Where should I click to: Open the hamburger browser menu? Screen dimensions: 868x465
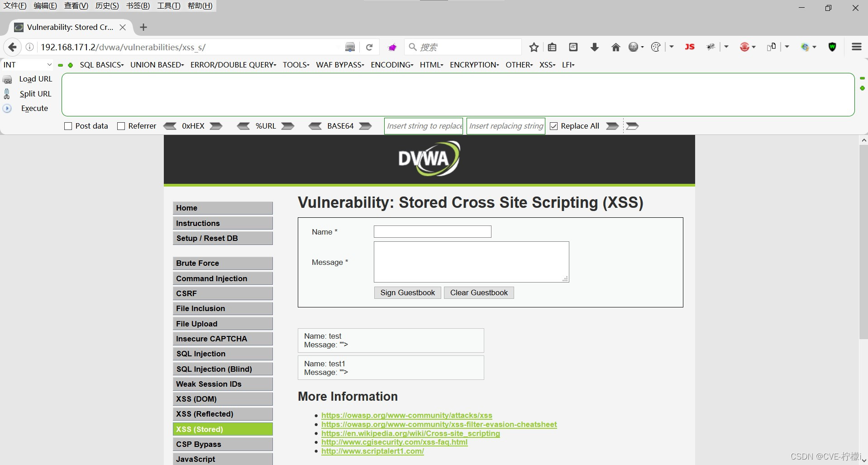[x=856, y=47]
